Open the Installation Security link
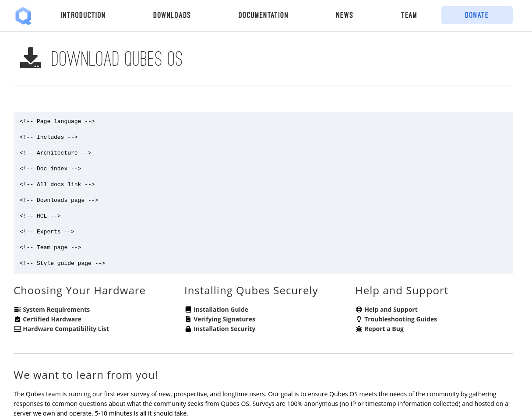The height and width of the screenshot is (416, 532). pyautogui.click(x=225, y=329)
